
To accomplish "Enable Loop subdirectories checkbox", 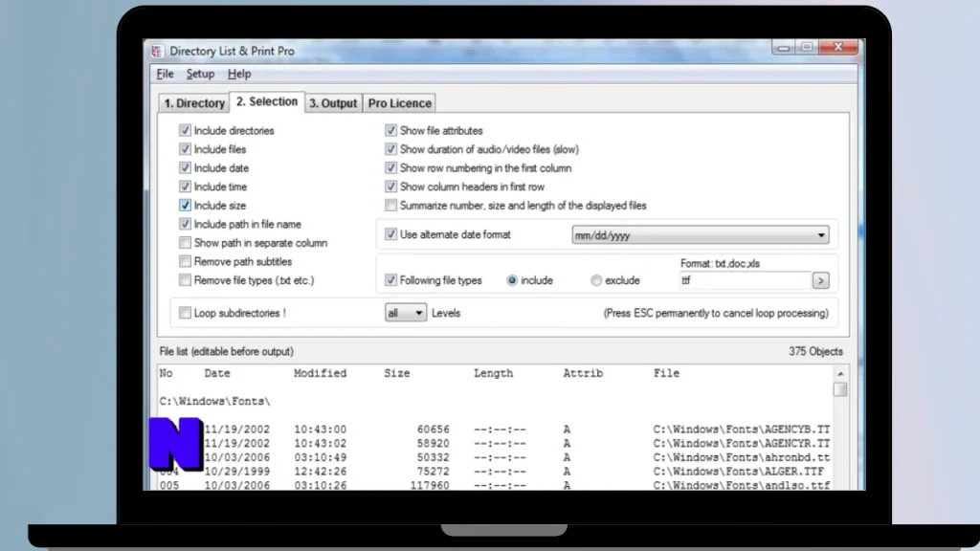I will (185, 313).
